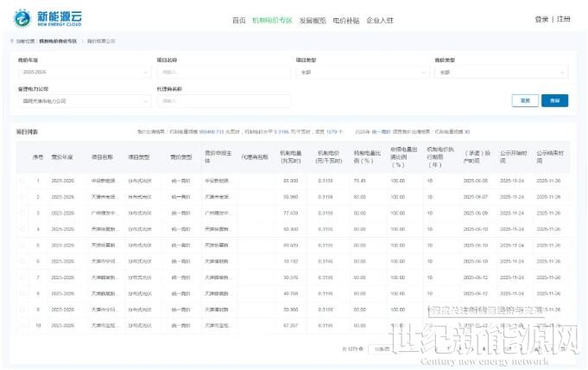
Task: Toggle the select-all checkbox in table header
Action: 23,157
